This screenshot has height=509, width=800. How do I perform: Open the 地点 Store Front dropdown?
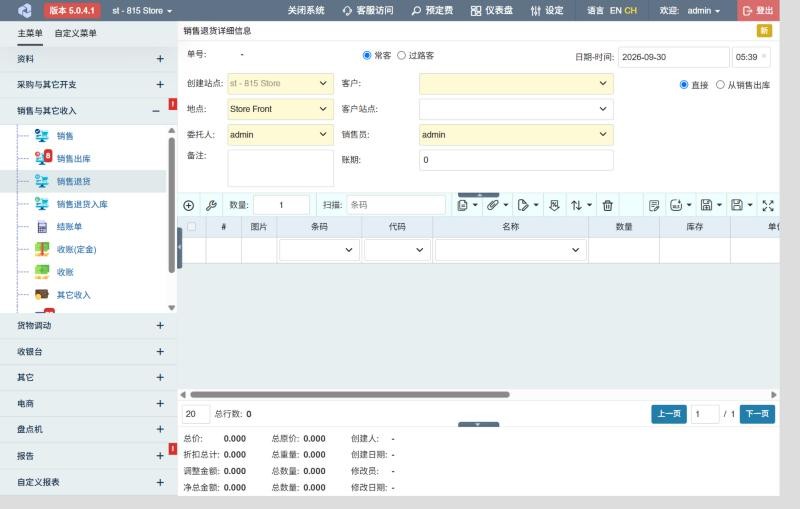(x=280, y=109)
